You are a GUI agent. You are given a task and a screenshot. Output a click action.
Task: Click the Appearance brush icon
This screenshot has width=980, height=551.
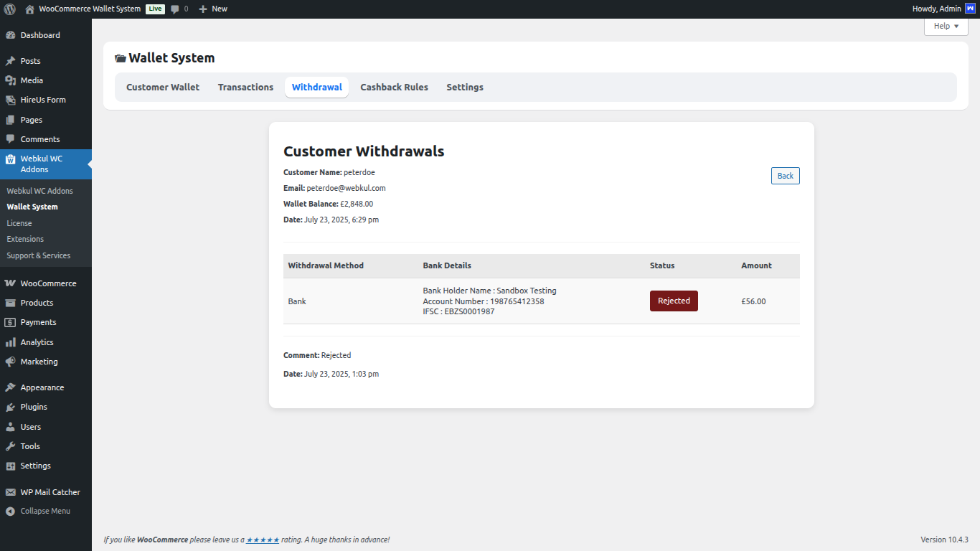pyautogui.click(x=11, y=387)
